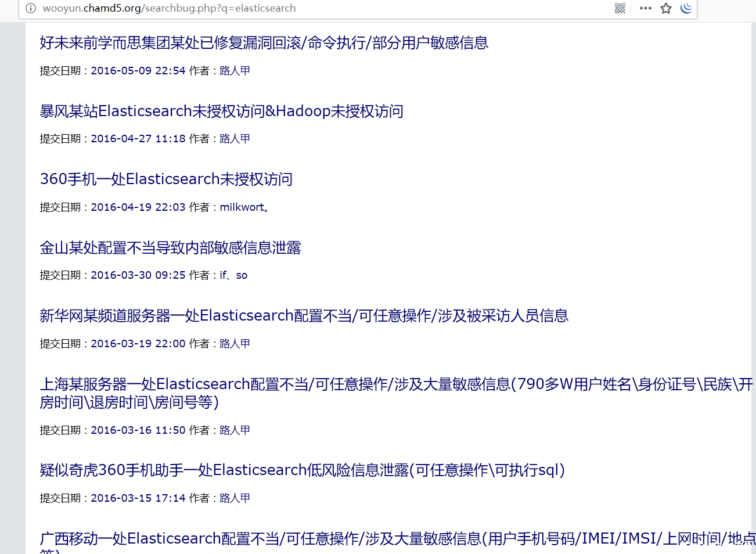Click the blue swirl extension icon
The image size is (756, 554).
pyautogui.click(x=686, y=8)
